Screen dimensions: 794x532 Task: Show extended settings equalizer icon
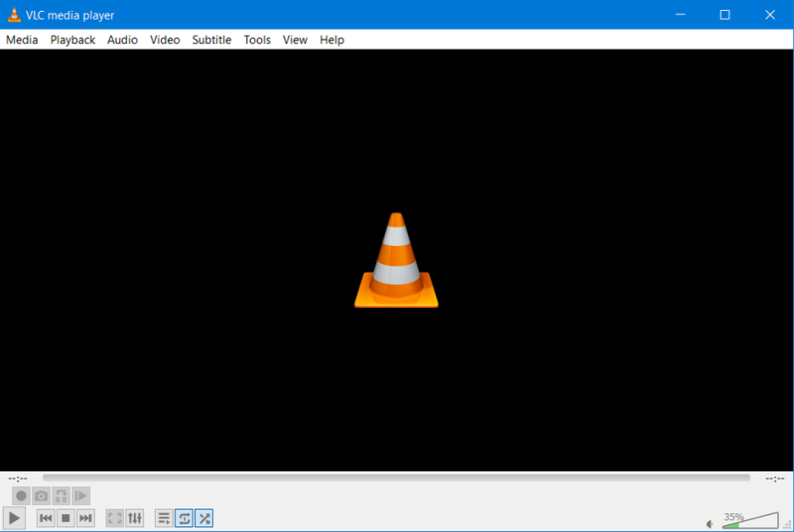click(x=135, y=518)
